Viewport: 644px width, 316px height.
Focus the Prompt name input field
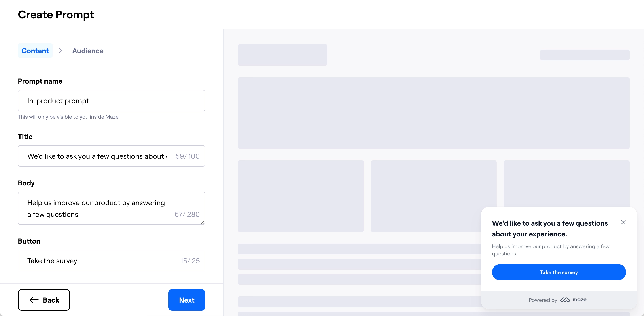coord(112,101)
